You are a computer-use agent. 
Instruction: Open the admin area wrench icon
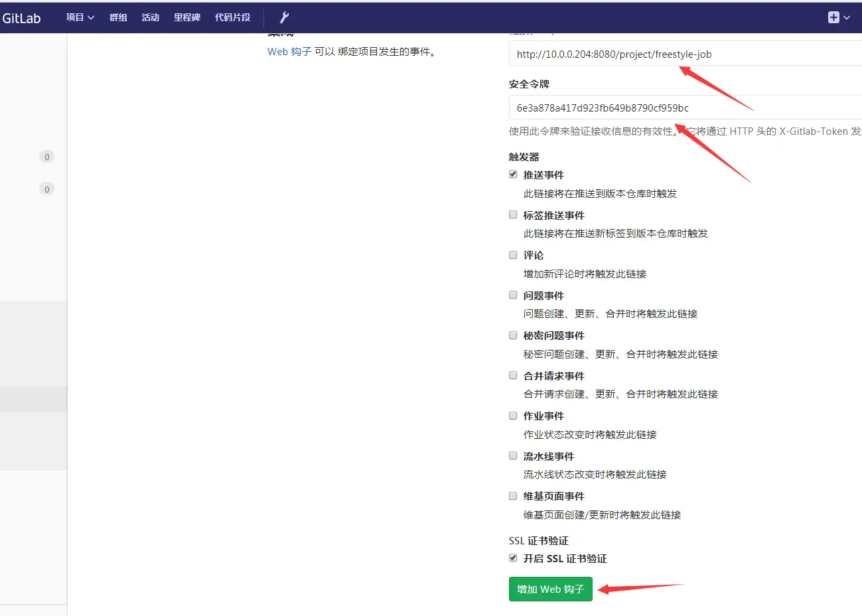coord(284,17)
